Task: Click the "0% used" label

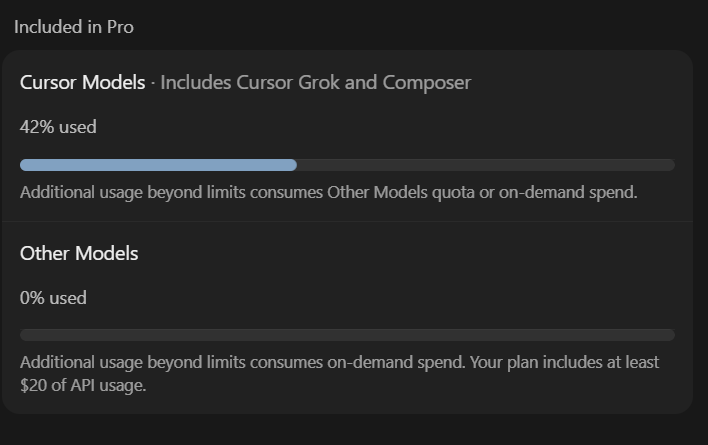Action: [53, 298]
